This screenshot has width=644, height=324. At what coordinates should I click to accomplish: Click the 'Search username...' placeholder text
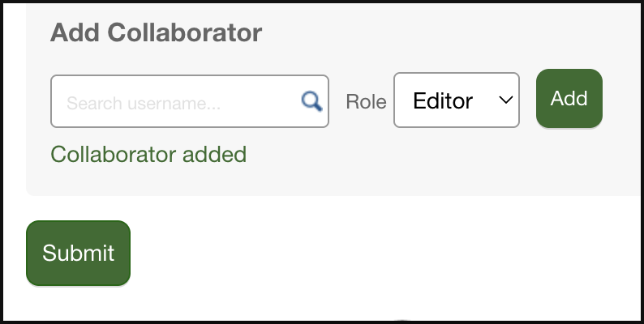[x=144, y=104]
